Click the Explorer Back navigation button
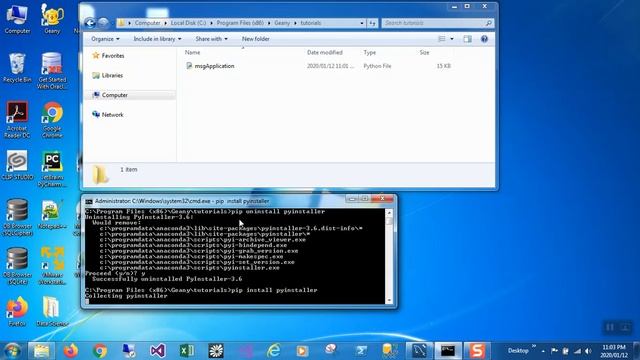640x360 pixels. tap(90, 23)
